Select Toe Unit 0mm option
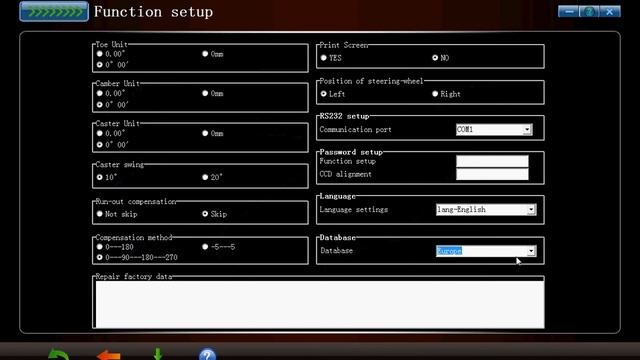This screenshot has width=640, height=360. pos(205,54)
